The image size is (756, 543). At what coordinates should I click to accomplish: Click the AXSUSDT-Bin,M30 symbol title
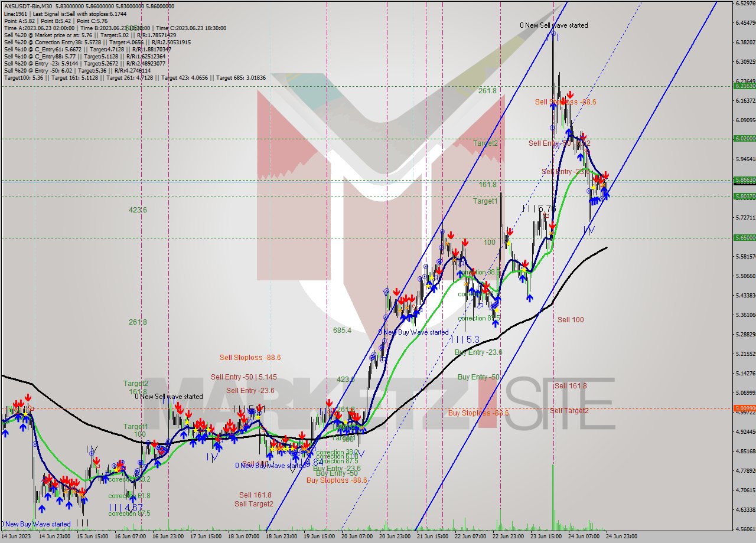28,6
